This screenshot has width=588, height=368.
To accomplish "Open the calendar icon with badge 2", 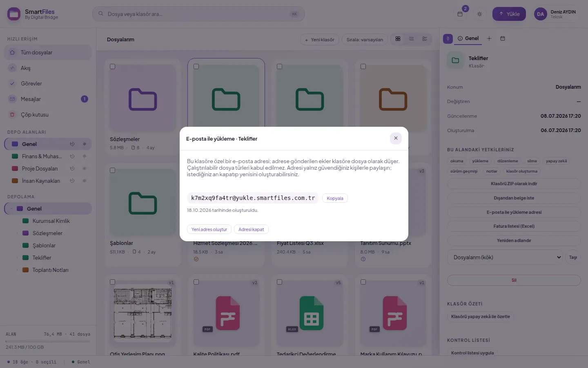I will point(460,14).
